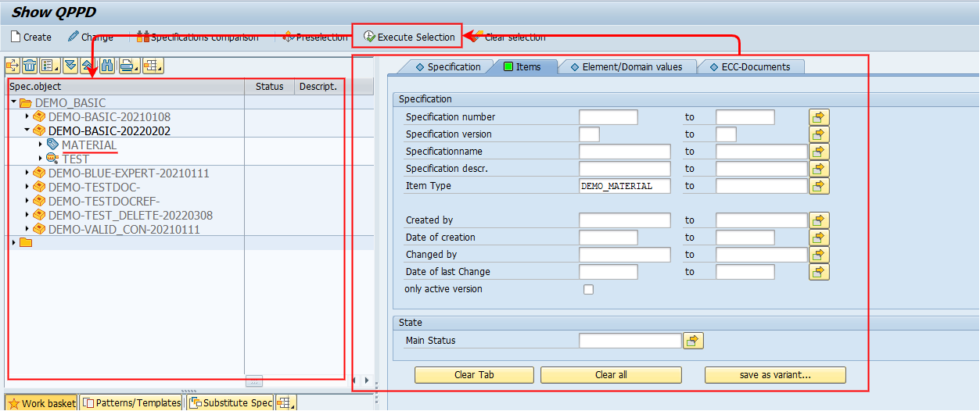The image size is (980, 411).
Task: Open multiple selection for Item Type
Action: (819, 186)
